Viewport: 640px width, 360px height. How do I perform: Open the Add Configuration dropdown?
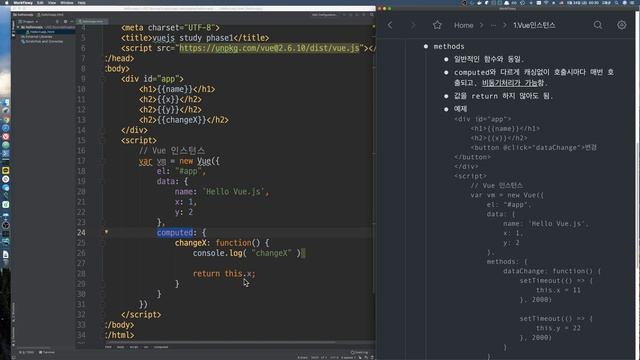(324, 15)
